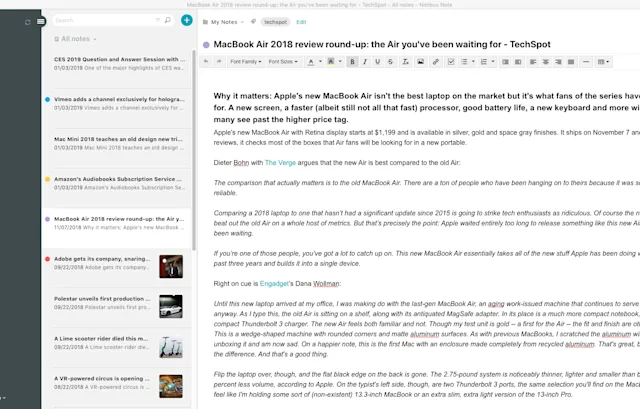Click the Adobe note thumbnail image
The height and width of the screenshot is (409, 640).
[x=171, y=267]
